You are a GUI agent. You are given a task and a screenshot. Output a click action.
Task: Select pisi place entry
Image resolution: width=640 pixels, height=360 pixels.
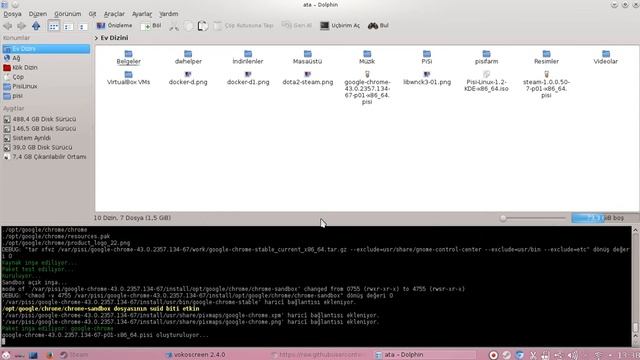point(46,96)
